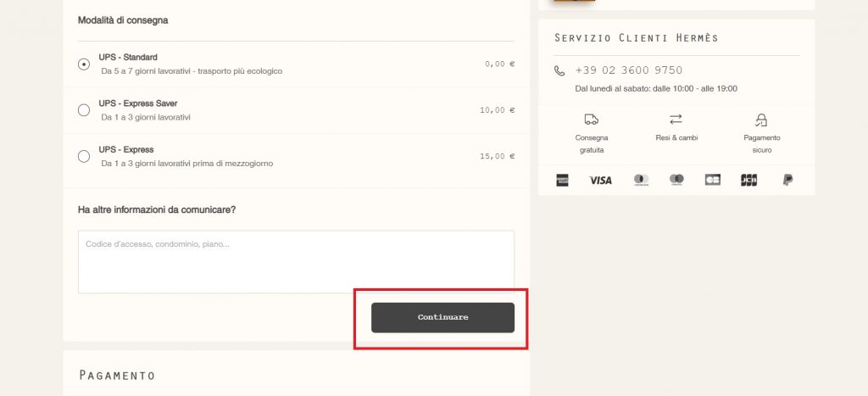Click the exchange arrows icon

click(x=676, y=120)
